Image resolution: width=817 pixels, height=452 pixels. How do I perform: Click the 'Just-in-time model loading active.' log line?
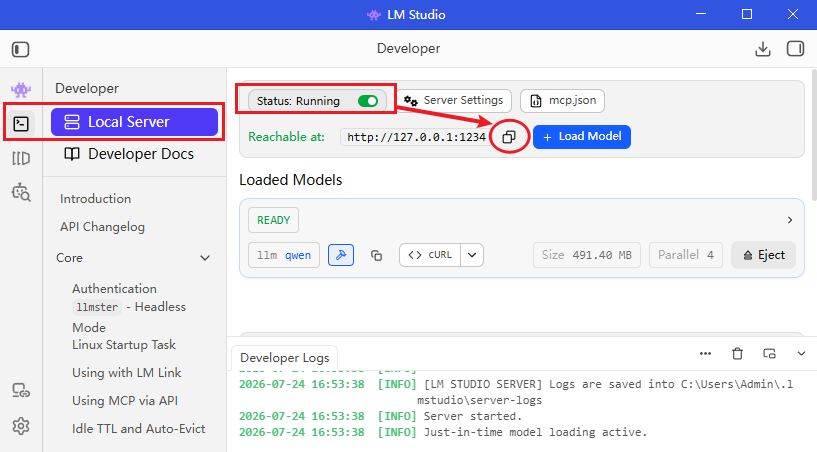(x=535, y=432)
